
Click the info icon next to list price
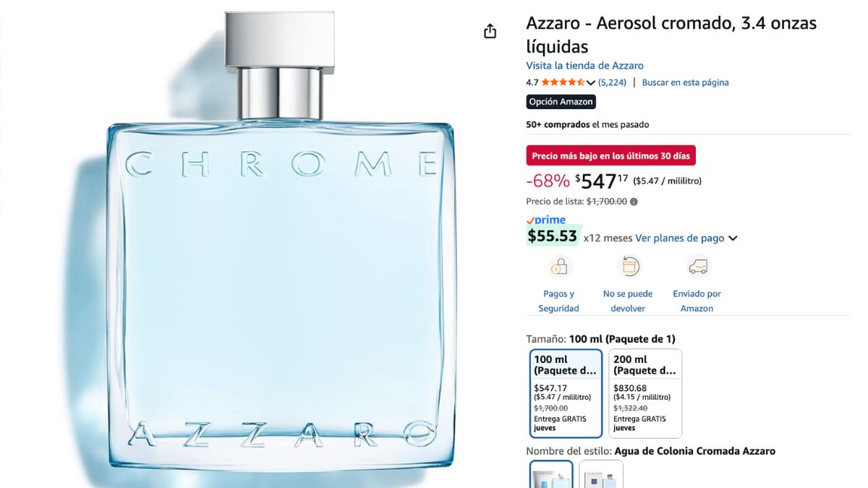(634, 202)
